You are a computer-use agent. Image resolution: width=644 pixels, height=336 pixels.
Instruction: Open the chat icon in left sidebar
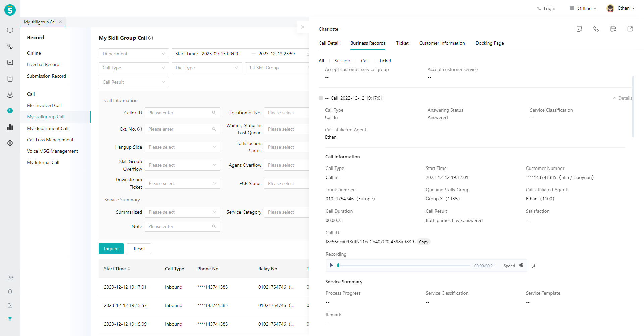10,30
